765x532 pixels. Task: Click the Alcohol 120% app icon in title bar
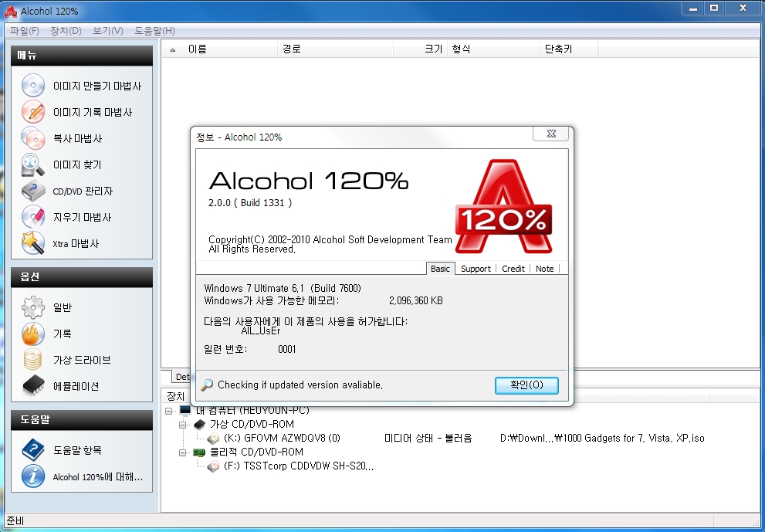pos(10,11)
